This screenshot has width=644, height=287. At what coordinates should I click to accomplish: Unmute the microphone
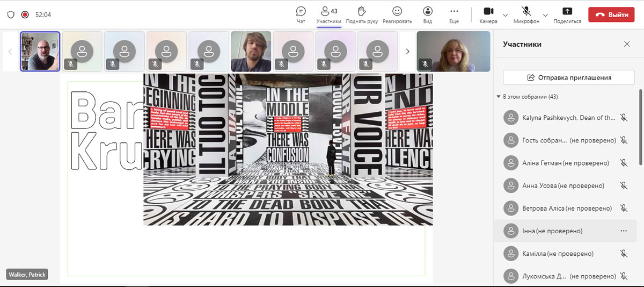526,15
